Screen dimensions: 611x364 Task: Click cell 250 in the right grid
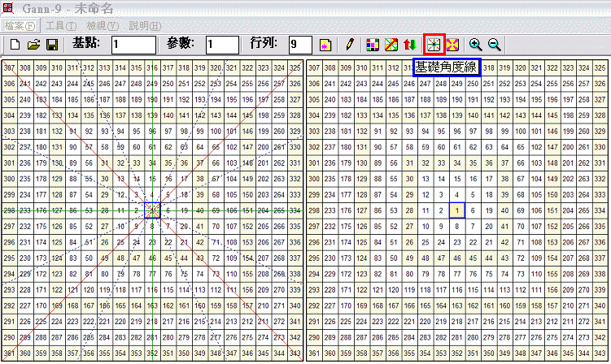pyautogui.click(x=473, y=84)
